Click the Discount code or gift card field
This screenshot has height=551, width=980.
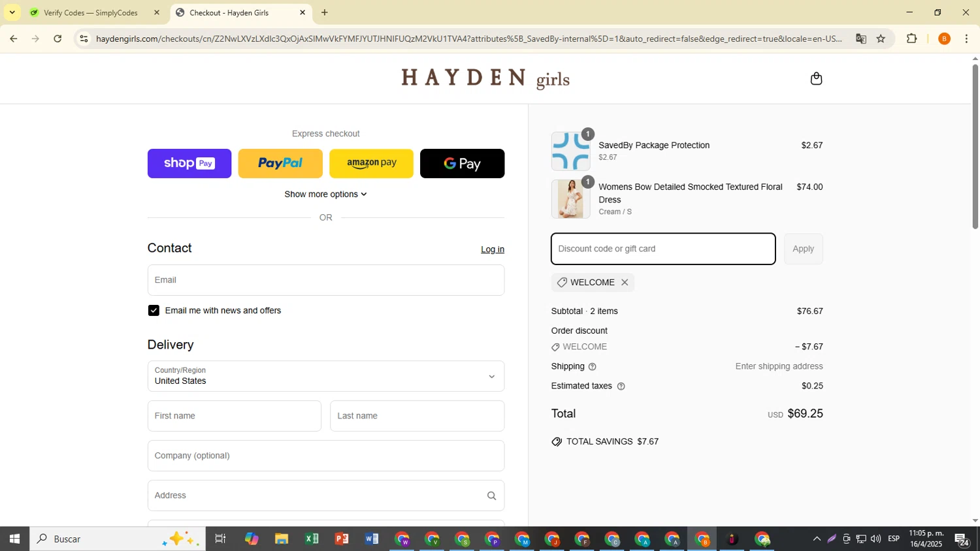point(663,249)
